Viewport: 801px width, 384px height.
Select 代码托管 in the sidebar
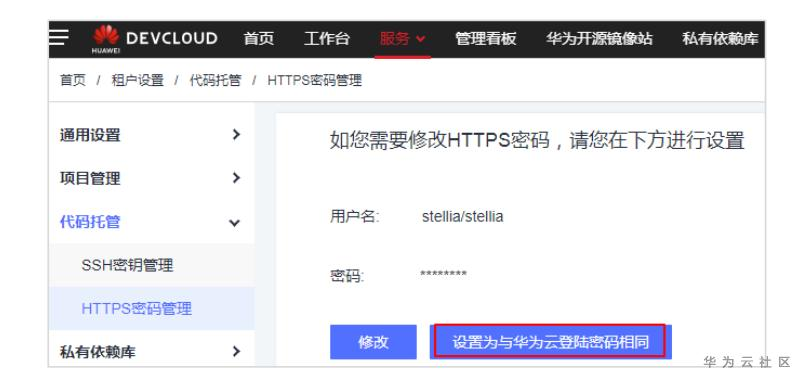(x=90, y=222)
